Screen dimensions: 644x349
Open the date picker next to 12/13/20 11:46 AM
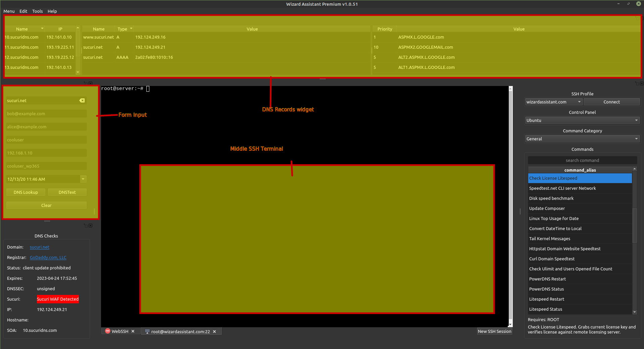[x=83, y=179]
